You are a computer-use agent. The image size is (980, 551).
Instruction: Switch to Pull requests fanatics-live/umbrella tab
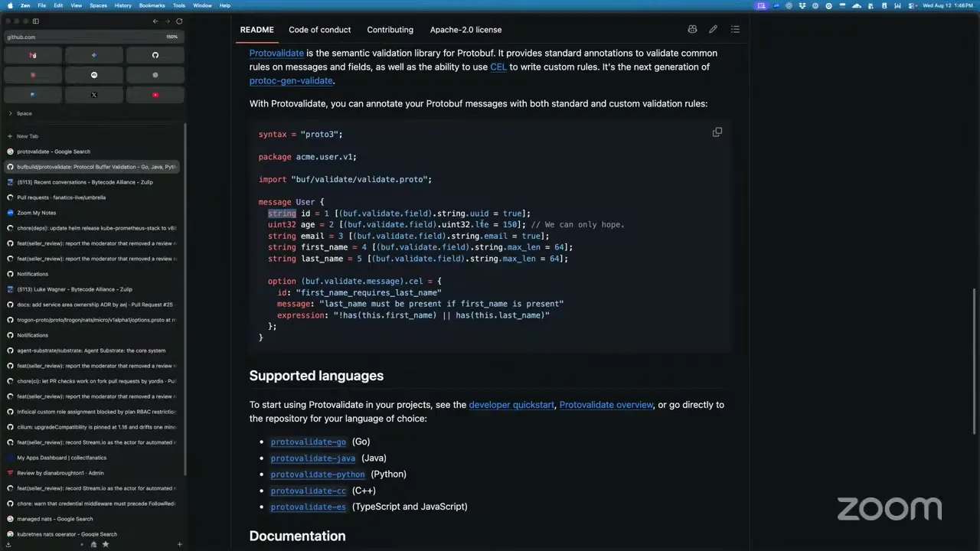coord(92,197)
